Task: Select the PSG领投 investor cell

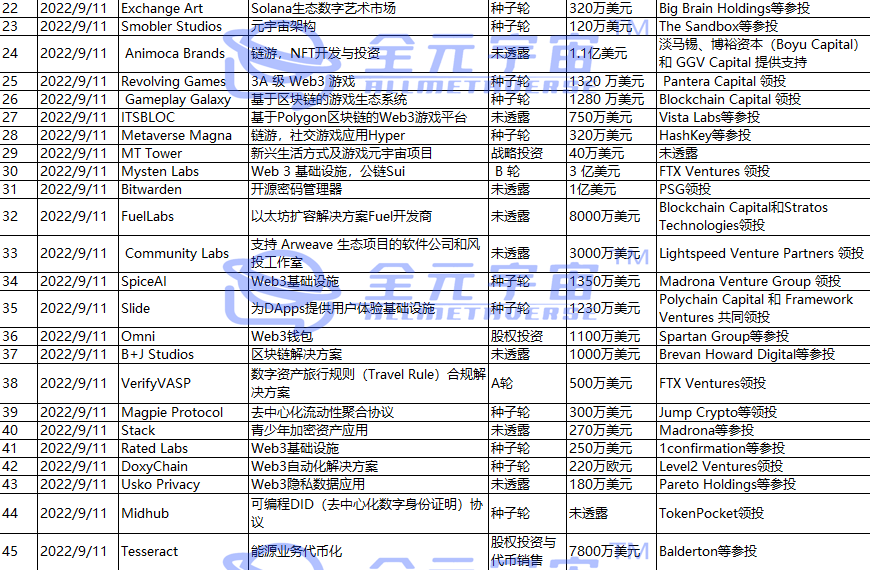Action: tap(763, 190)
